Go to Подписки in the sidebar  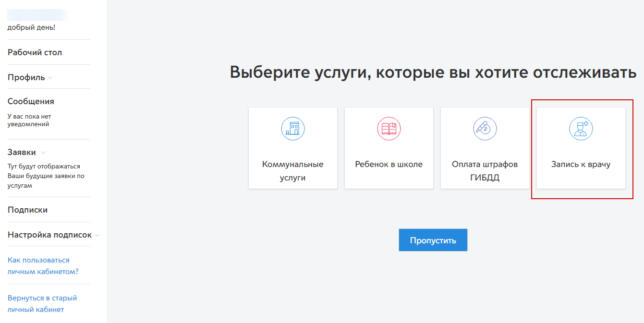coord(27,210)
